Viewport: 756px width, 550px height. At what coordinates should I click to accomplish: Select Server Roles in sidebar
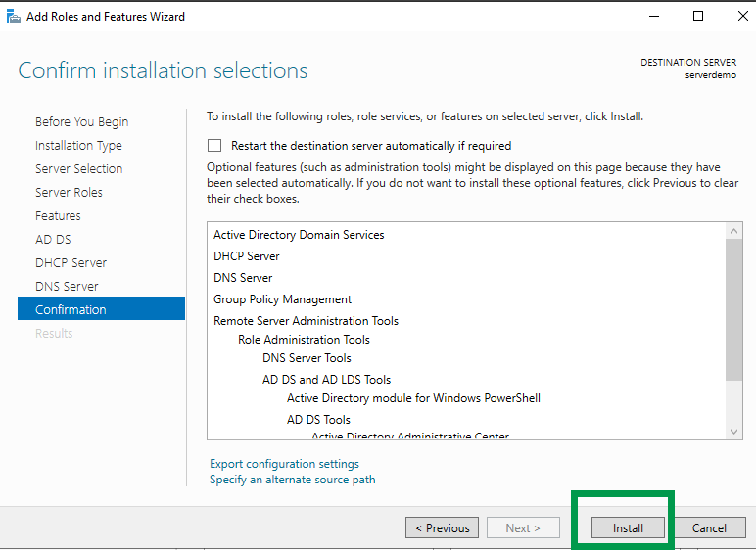pyautogui.click(x=69, y=193)
